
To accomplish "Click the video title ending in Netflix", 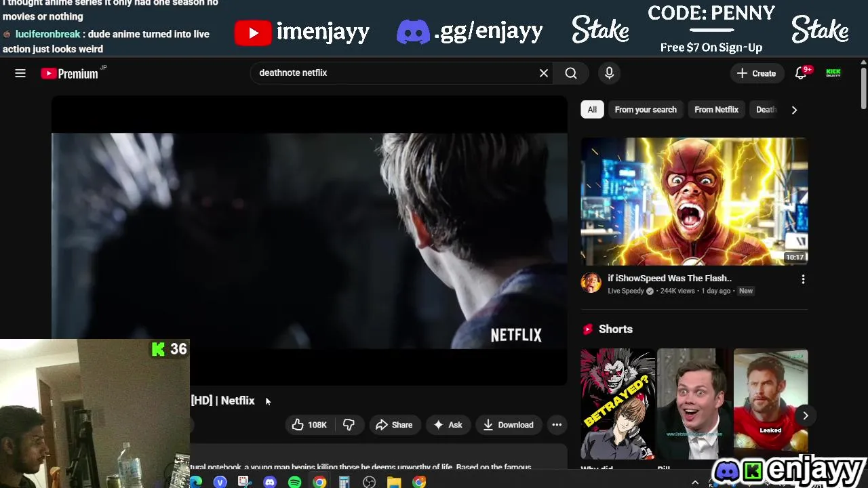I will (x=222, y=401).
